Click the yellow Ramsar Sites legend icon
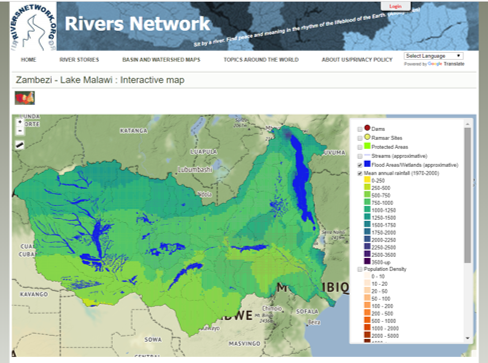Screen dimensions: 488x363 (367, 137)
